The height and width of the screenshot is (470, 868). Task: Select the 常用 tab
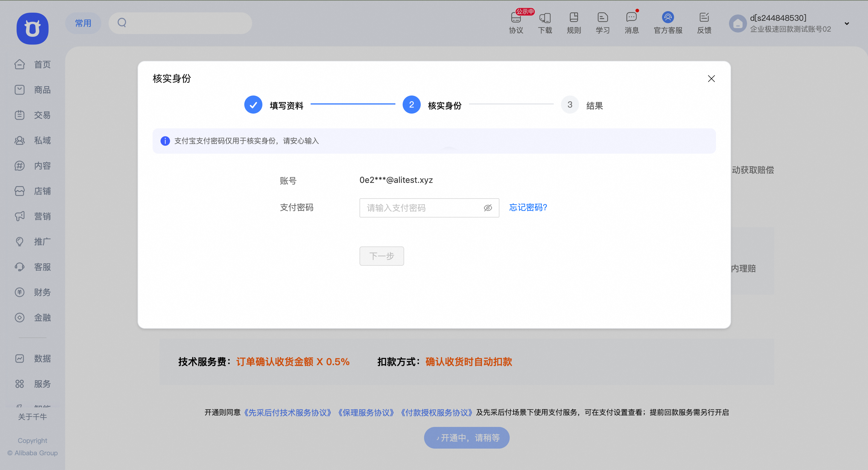click(83, 23)
